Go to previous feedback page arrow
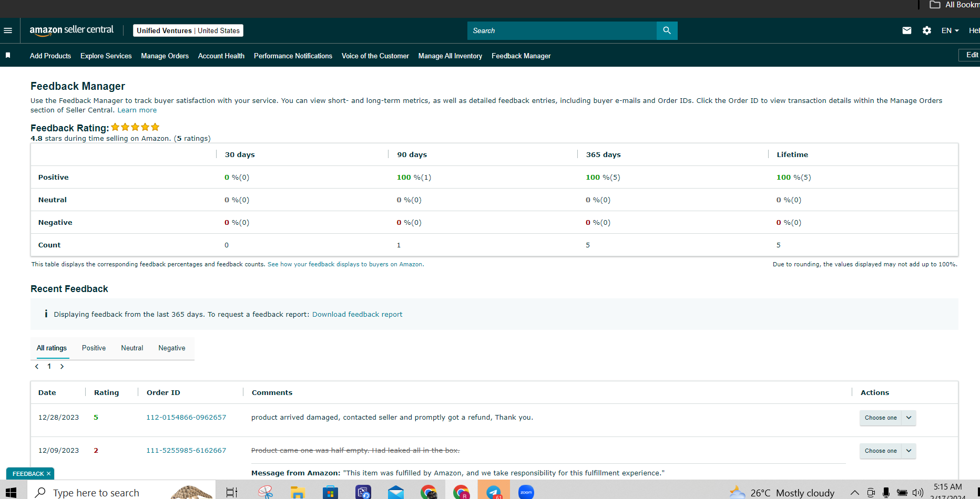 point(37,367)
